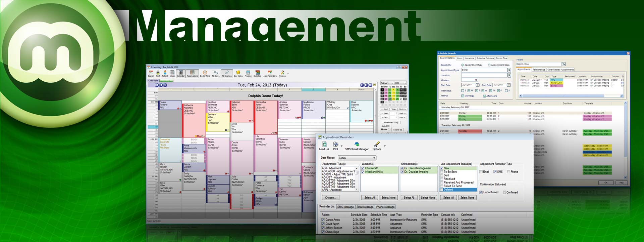Click the Minutes input field showing 15
The image size is (644, 242).
(470, 80)
